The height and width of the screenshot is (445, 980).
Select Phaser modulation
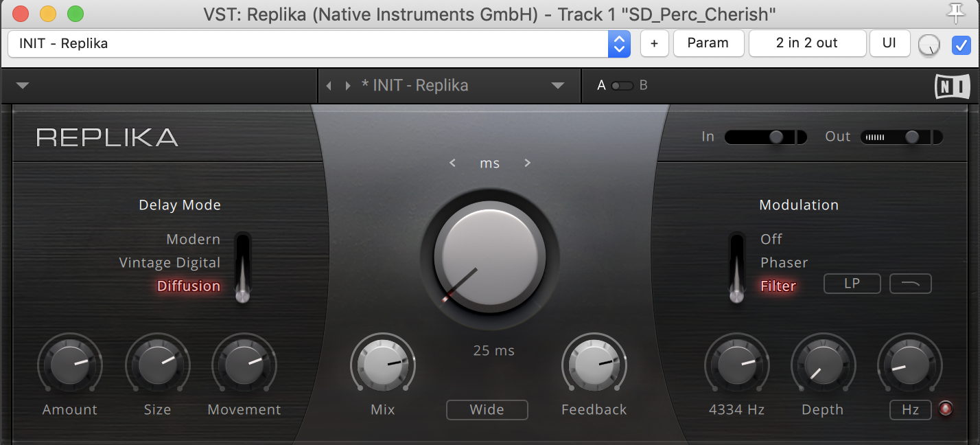pyautogui.click(x=784, y=262)
